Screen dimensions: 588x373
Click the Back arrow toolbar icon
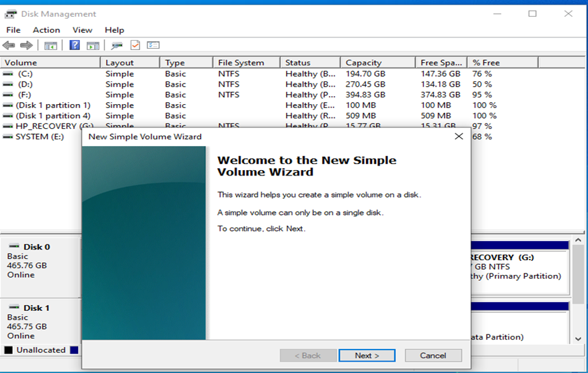(x=9, y=45)
